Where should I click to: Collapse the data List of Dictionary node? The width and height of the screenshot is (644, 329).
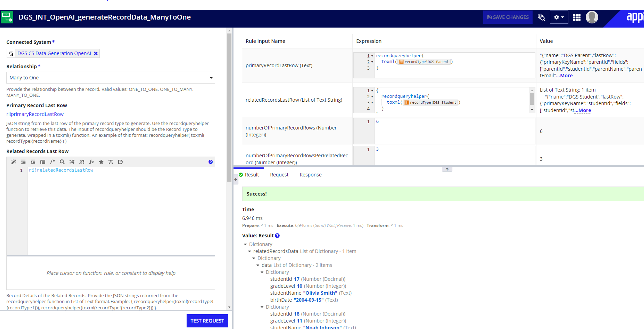[x=258, y=265]
